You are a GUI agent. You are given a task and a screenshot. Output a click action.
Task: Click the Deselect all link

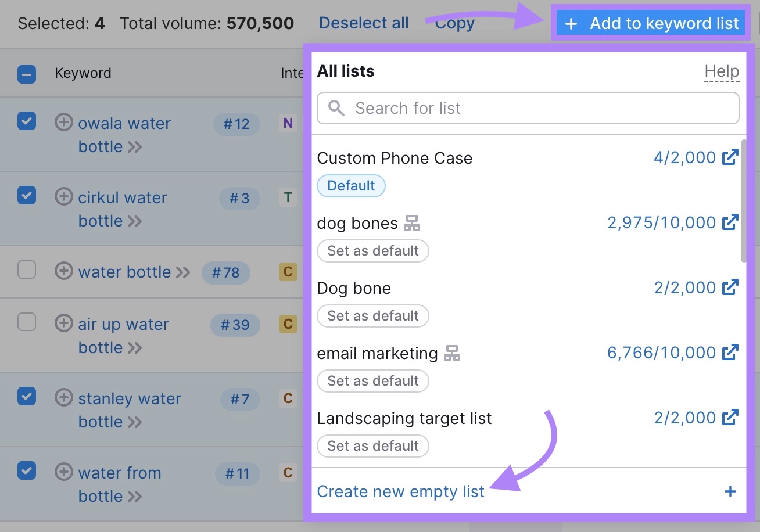(x=364, y=23)
